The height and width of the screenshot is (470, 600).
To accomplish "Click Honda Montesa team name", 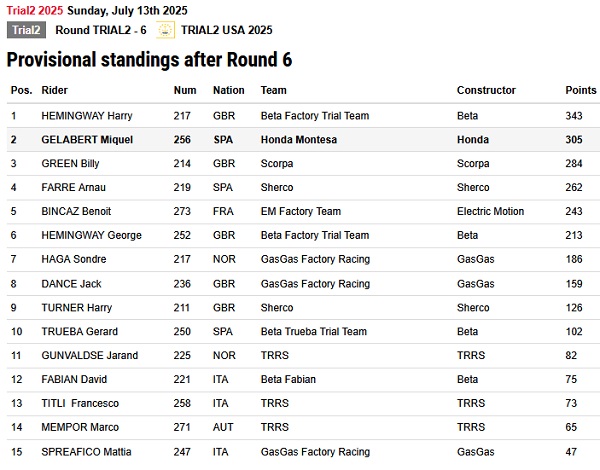I will pyautogui.click(x=299, y=140).
